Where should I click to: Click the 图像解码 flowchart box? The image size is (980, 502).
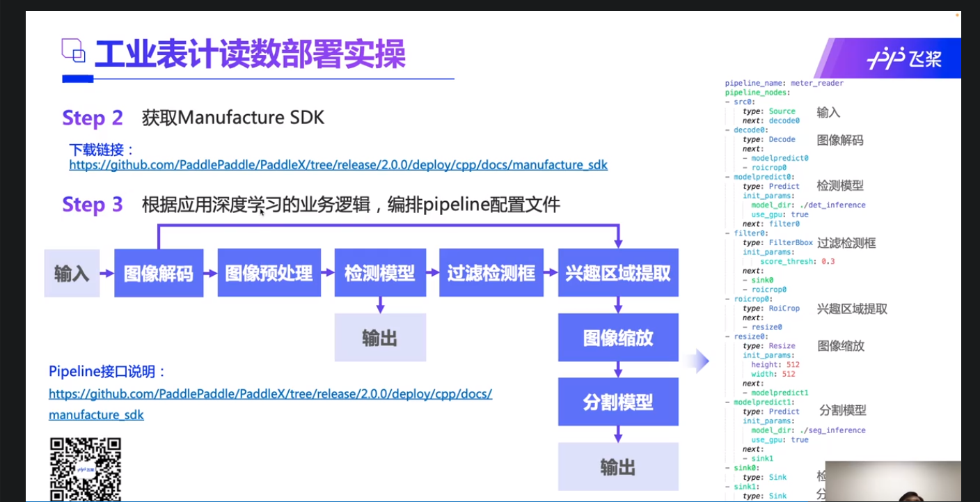pos(159,274)
